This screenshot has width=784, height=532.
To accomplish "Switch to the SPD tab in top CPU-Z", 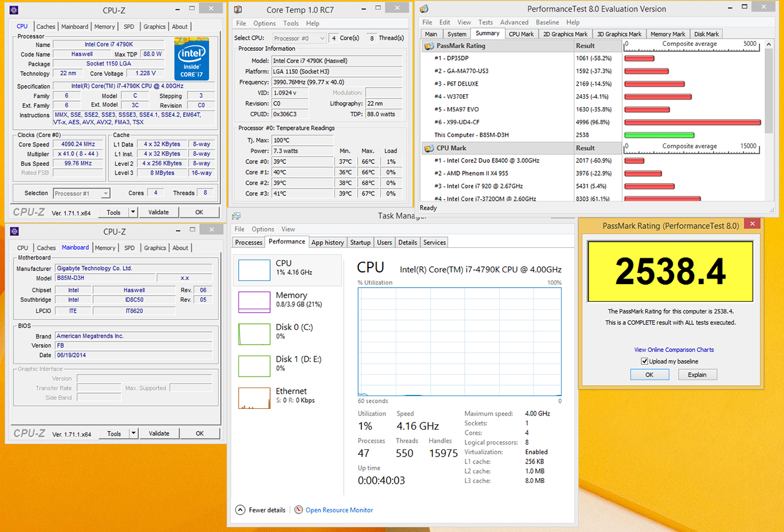I will click(129, 26).
